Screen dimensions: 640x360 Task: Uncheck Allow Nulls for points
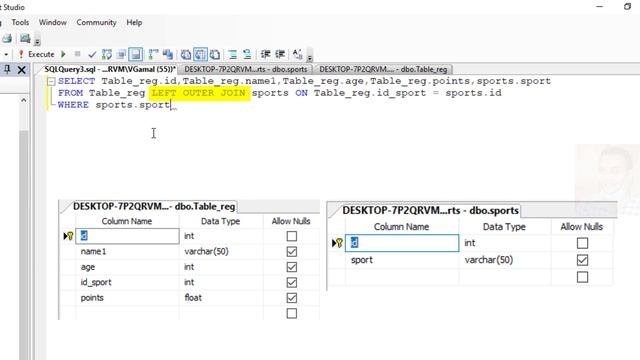291,298
